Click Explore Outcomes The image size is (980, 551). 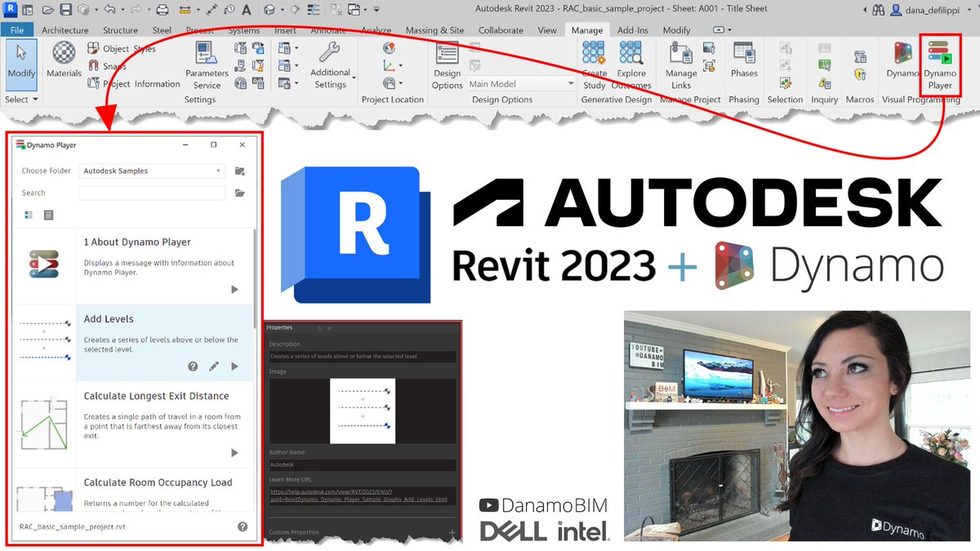click(631, 65)
